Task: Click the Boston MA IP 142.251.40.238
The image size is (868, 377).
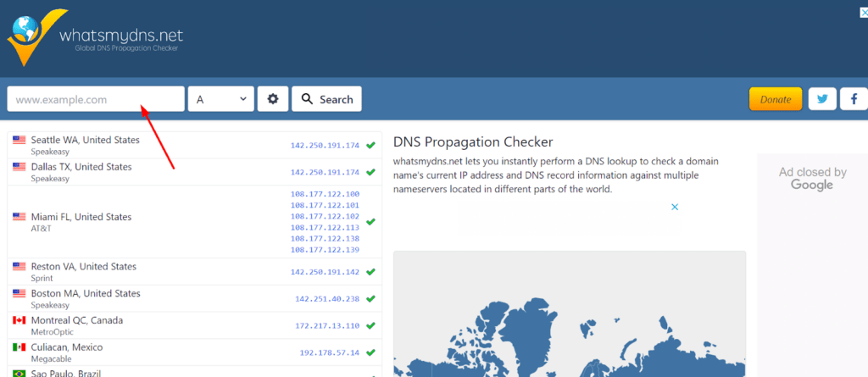Action: (327, 299)
